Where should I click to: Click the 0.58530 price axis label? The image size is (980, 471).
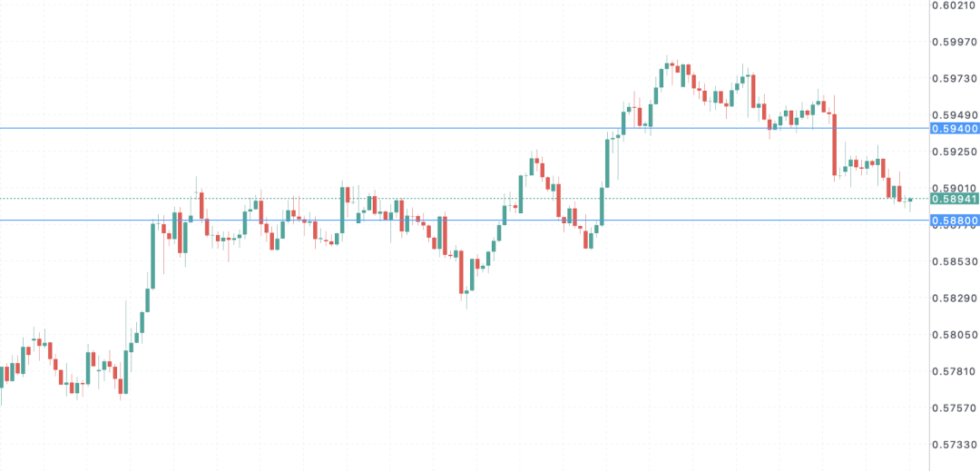[x=955, y=261]
